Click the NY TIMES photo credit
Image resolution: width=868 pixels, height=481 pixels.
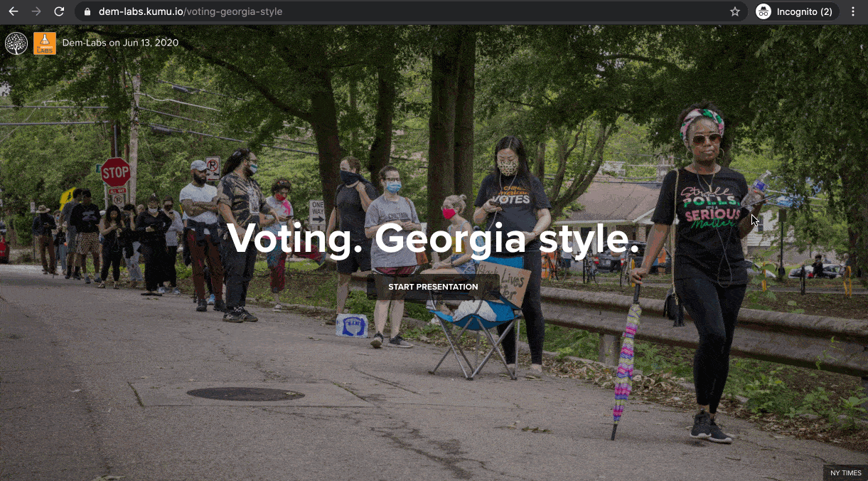coord(845,473)
